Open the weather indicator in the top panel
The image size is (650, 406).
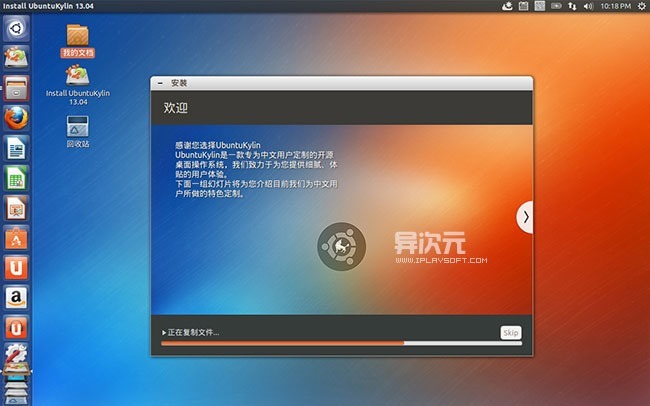(x=507, y=6)
